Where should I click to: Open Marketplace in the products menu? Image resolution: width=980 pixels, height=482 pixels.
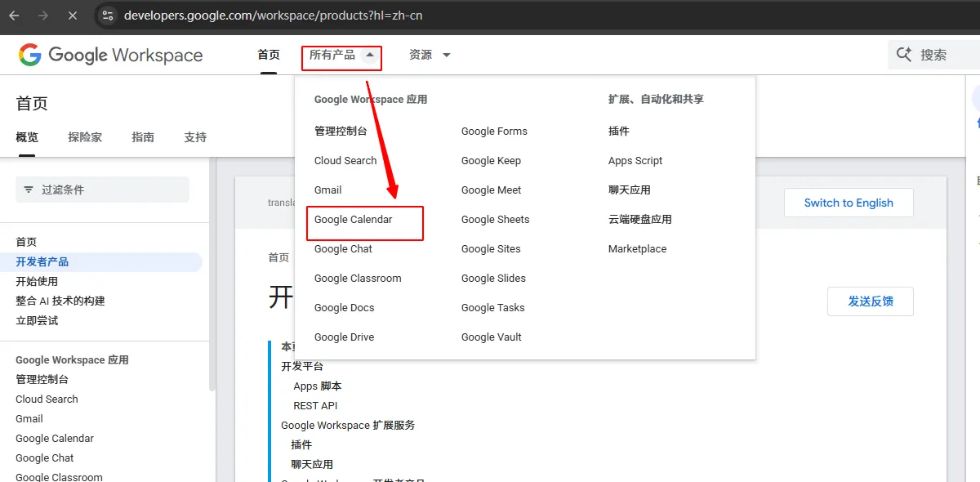pos(637,249)
